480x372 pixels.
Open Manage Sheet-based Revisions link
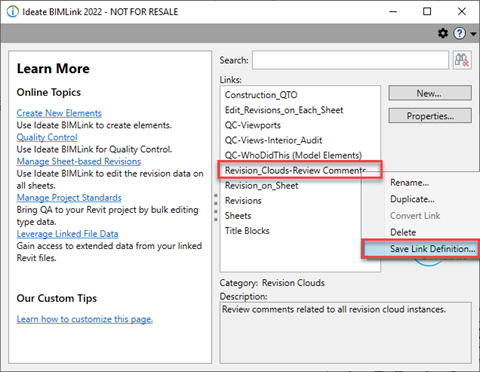(x=79, y=161)
